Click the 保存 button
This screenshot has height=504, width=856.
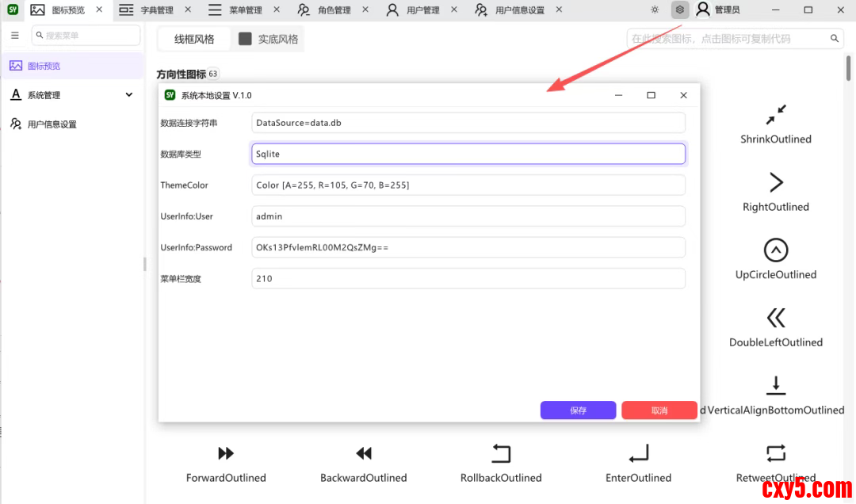[x=578, y=410]
